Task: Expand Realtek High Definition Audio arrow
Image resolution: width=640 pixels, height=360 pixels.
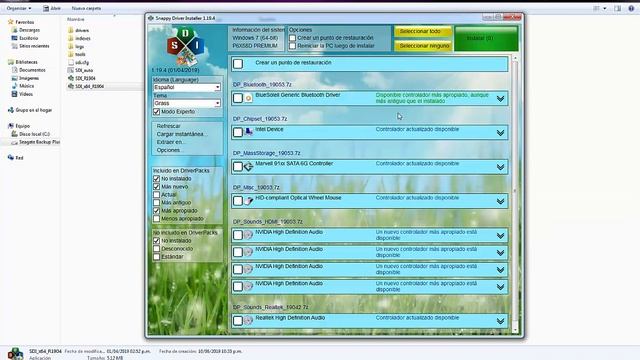Action: tap(500, 322)
